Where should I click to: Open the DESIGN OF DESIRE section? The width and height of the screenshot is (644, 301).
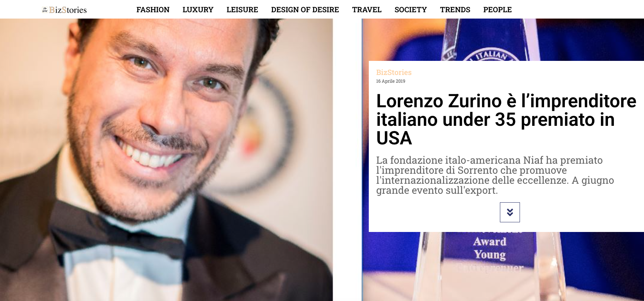pos(305,10)
